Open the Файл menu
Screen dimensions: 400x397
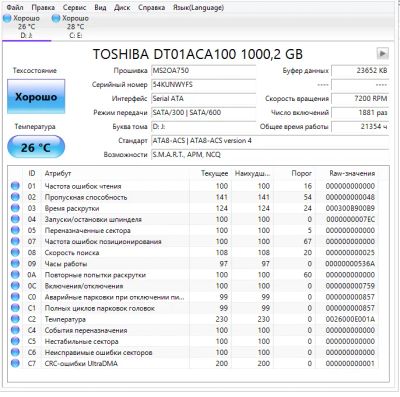point(15,7)
